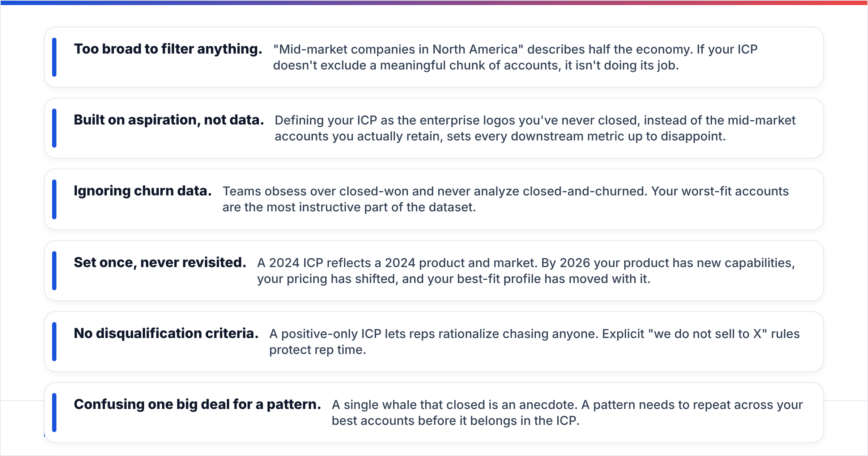Screen dimensions: 868x456
Task: Click the text about "we do not sell to X" rules
Action: pos(535,342)
